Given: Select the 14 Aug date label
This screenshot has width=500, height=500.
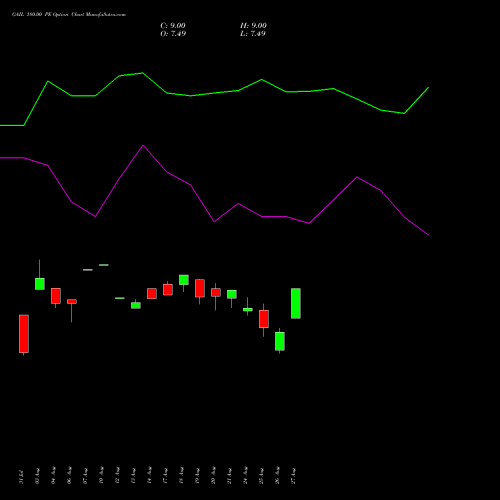Looking at the screenshot, I should tap(149, 476).
